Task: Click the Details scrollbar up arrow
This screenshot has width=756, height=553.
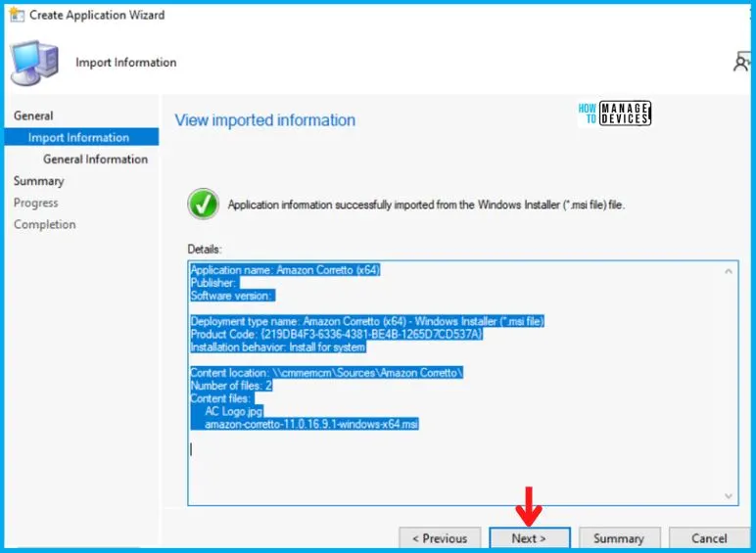Action: tap(729, 272)
